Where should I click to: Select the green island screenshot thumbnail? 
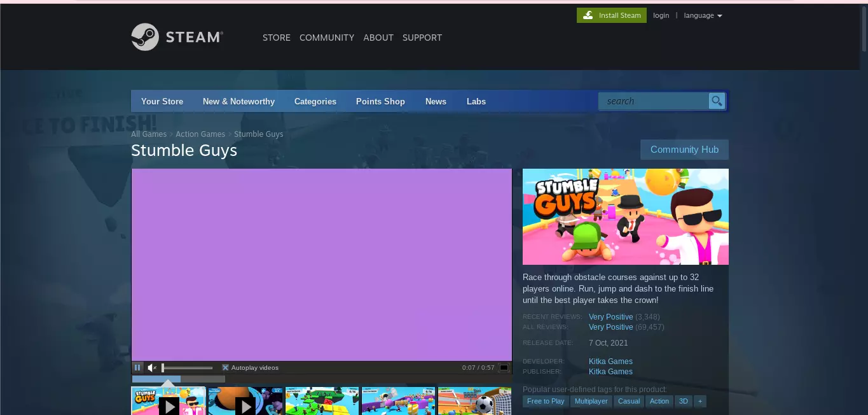coord(322,401)
